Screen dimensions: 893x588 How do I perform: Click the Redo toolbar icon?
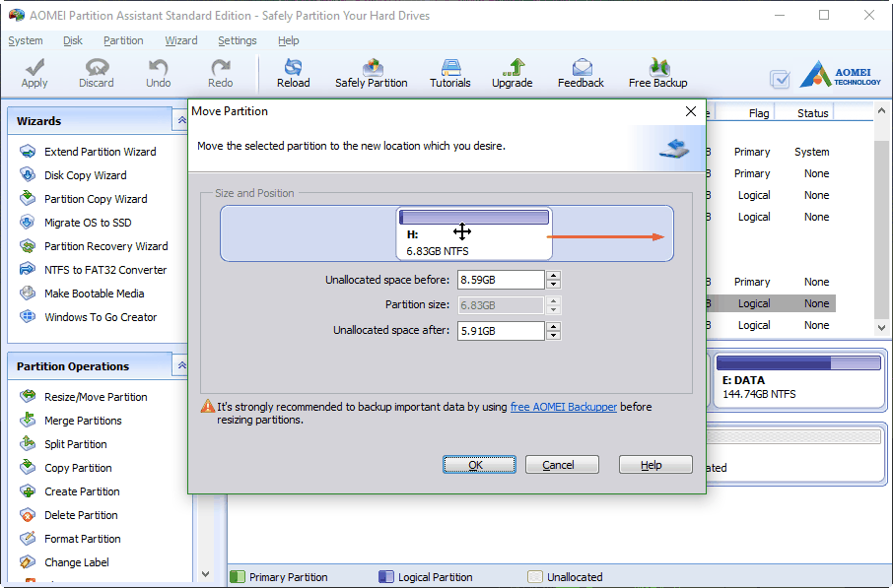pos(219,72)
